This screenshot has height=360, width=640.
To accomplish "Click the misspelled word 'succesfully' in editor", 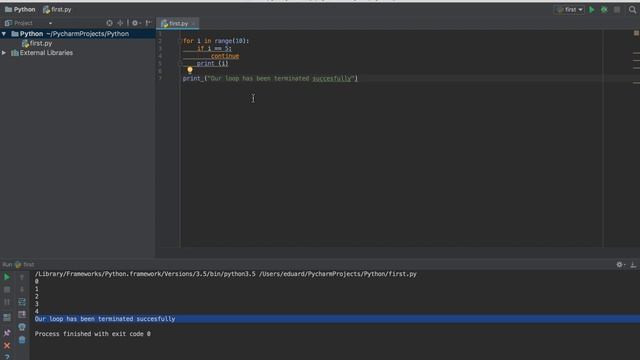I will pyautogui.click(x=332, y=78).
